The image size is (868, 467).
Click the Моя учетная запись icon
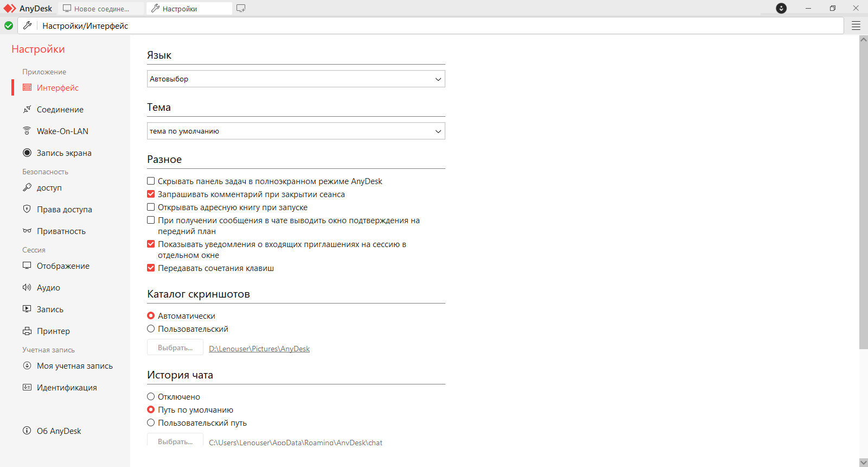pos(27,365)
